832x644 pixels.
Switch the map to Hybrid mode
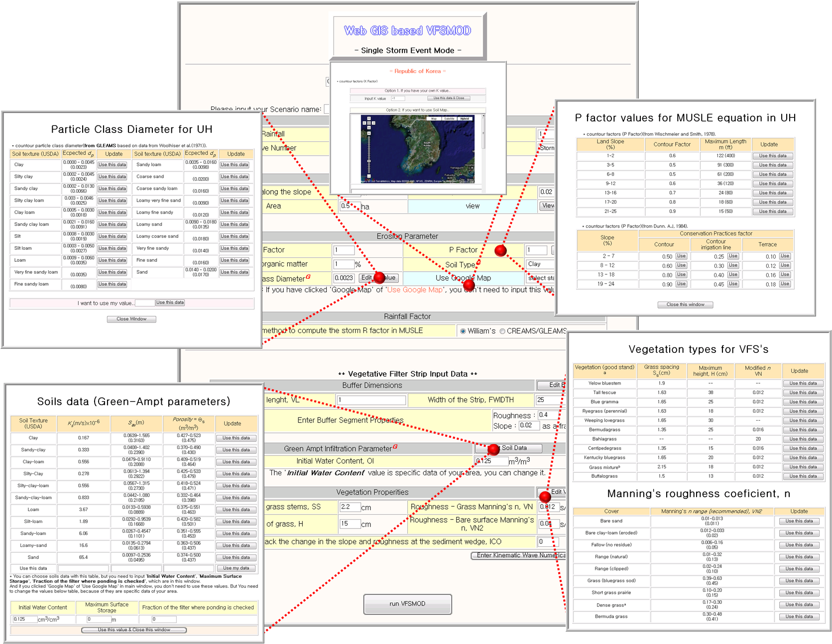465,119
